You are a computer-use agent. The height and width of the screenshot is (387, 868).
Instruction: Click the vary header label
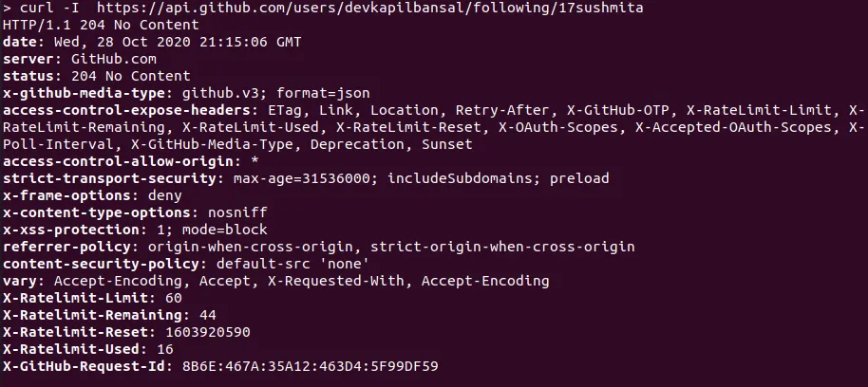point(21,281)
